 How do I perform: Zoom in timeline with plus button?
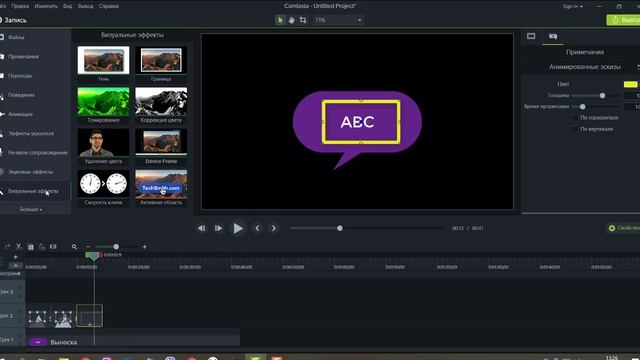[x=144, y=247]
